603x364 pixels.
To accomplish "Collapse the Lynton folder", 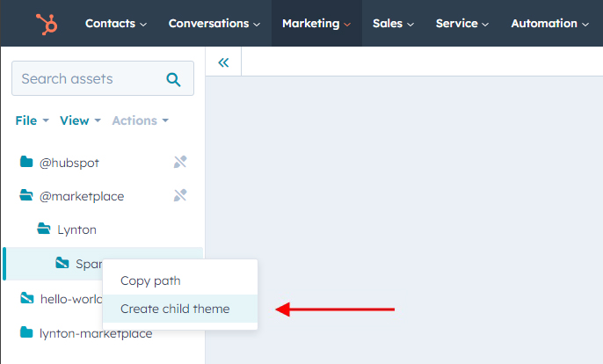I will (x=76, y=229).
